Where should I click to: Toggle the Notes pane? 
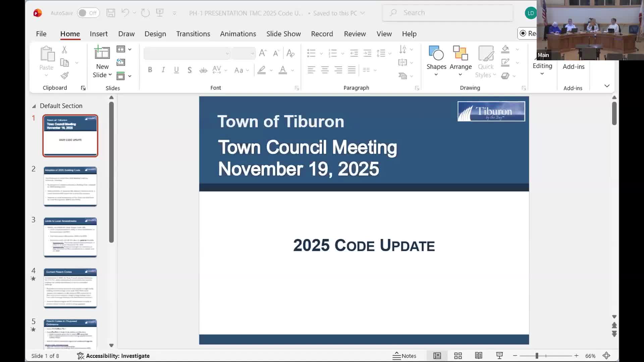click(x=405, y=356)
